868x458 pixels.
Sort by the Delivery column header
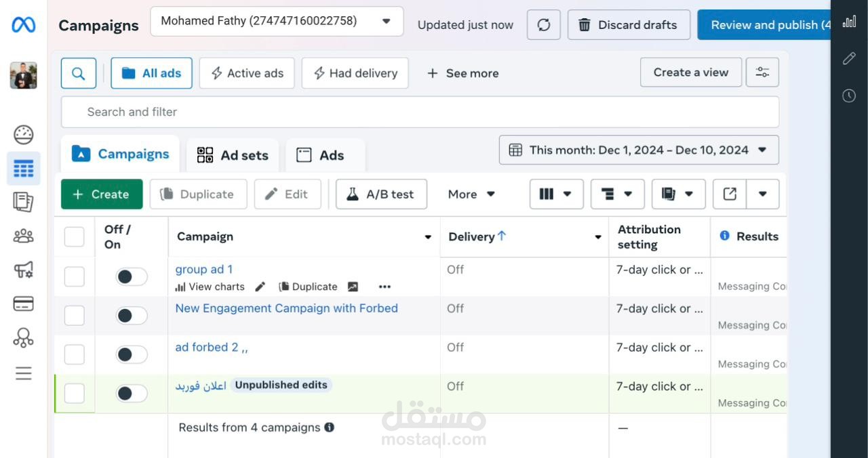pos(477,236)
